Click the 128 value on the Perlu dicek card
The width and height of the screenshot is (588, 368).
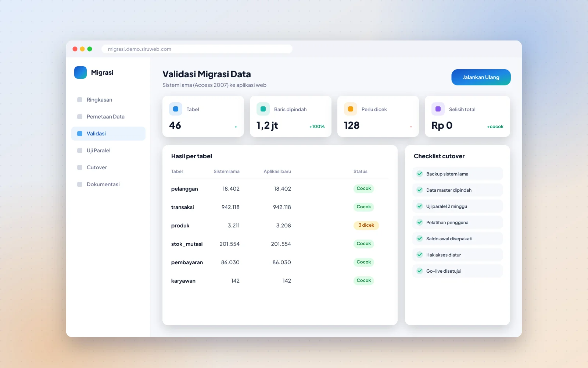[352, 125]
